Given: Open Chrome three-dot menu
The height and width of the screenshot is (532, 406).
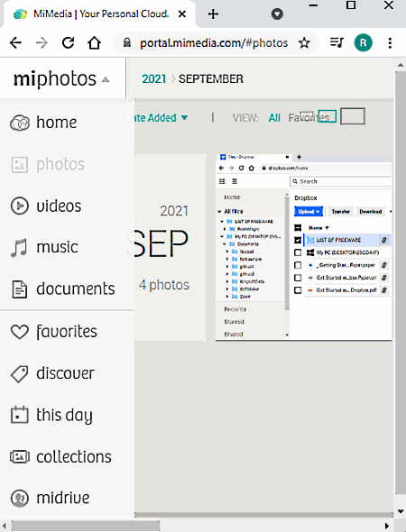Looking at the screenshot, I should pos(390,42).
